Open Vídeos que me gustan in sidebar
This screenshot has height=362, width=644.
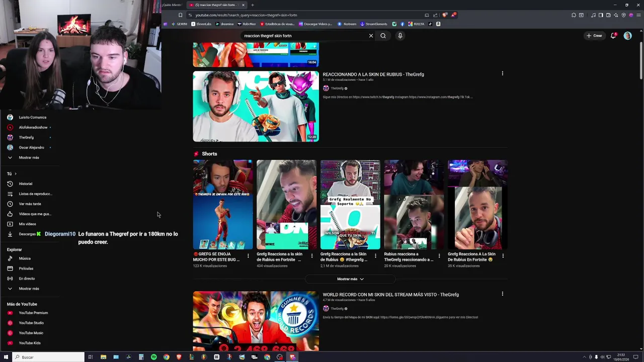pos(35,214)
